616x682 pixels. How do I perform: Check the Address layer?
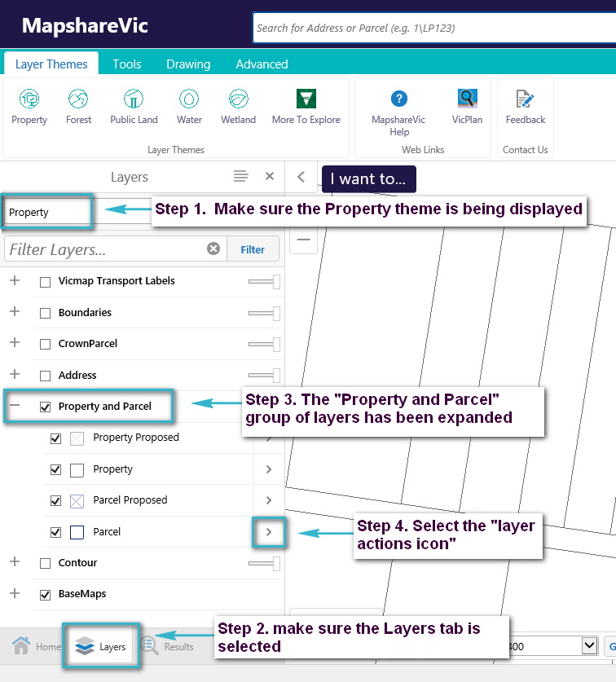click(x=46, y=376)
